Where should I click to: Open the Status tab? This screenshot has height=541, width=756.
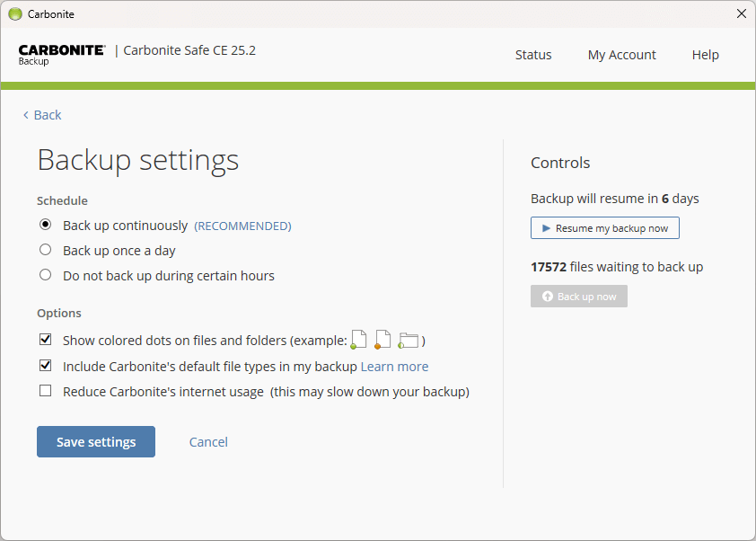tap(533, 55)
